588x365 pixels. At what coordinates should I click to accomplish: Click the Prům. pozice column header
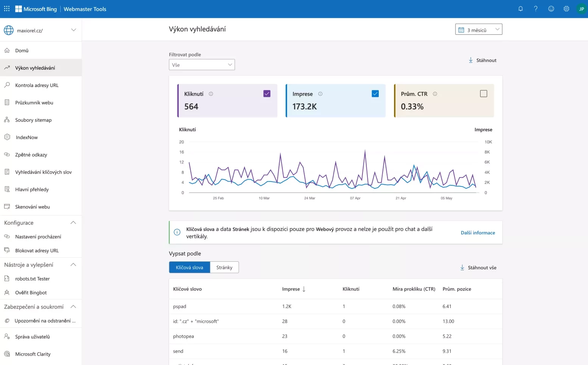coord(457,289)
